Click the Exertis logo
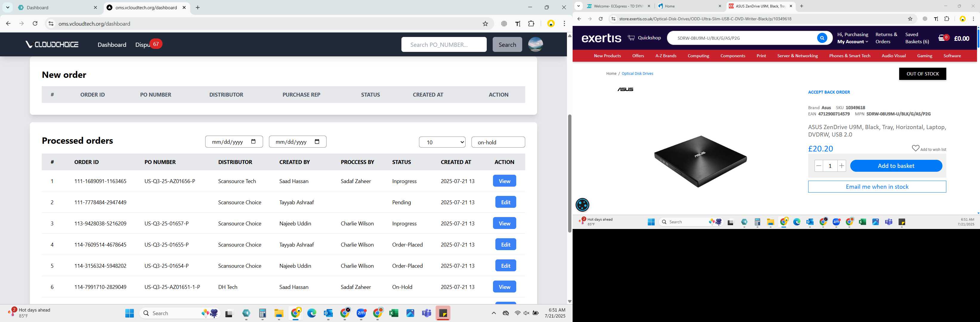 [601, 38]
